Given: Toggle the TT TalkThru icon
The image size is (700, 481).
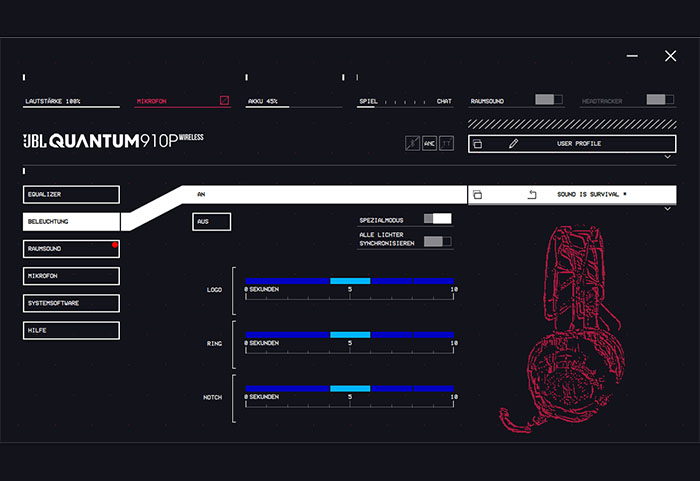Looking at the screenshot, I should point(446,143).
